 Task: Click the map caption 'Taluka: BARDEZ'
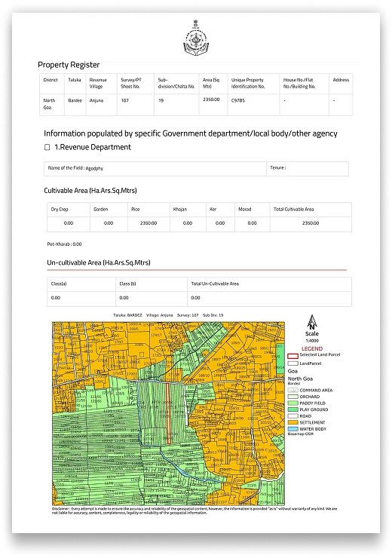127,315
